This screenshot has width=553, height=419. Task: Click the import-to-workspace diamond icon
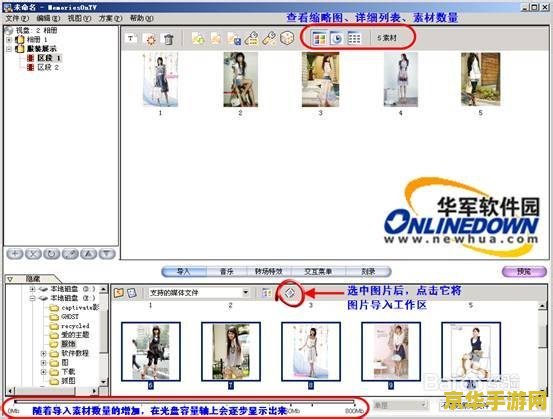coord(290,293)
